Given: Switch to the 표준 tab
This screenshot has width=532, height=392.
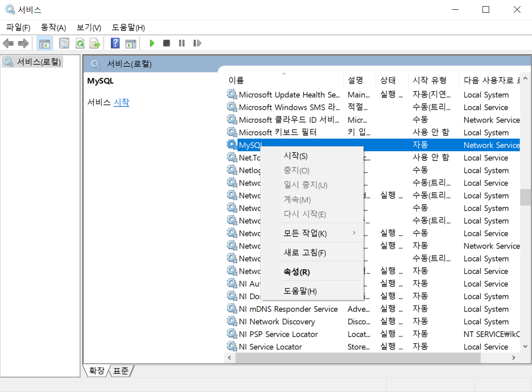Looking at the screenshot, I should [x=121, y=371].
